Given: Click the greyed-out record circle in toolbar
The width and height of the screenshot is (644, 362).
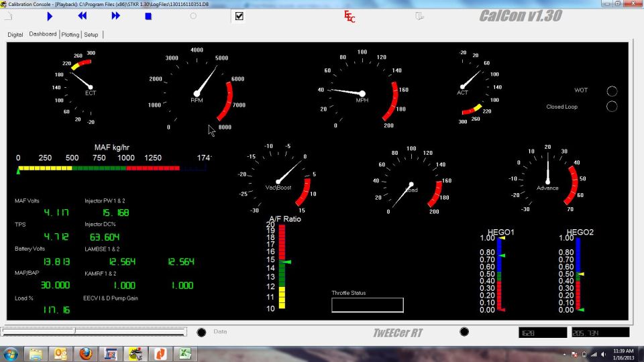Looking at the screenshot, I should pos(193,16).
